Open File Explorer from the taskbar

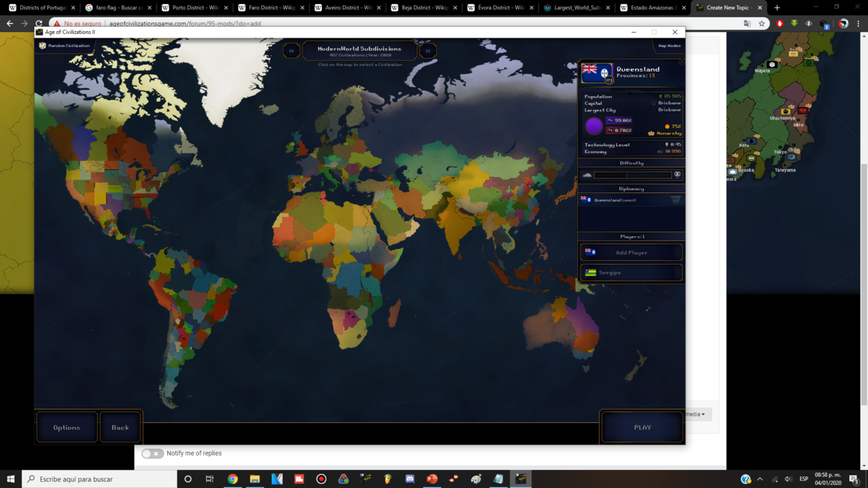point(255,479)
